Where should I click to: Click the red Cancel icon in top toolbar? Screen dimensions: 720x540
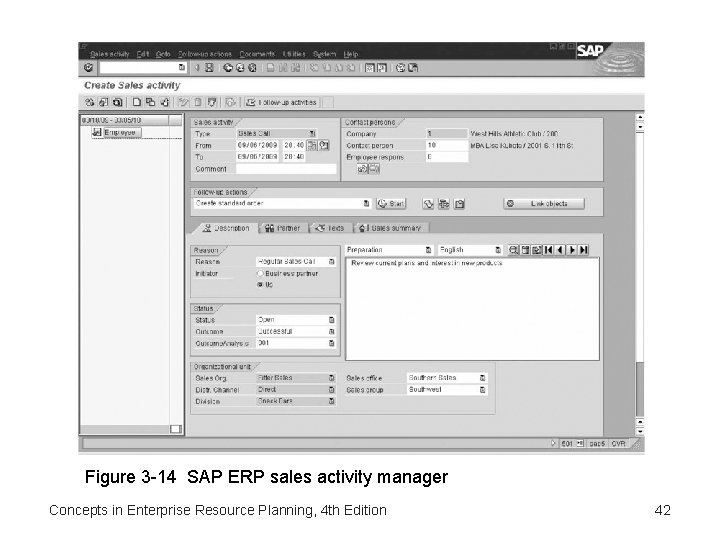(x=252, y=68)
